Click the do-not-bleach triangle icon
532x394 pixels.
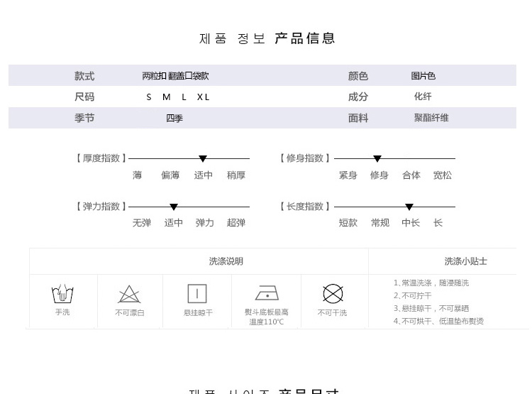(x=129, y=294)
